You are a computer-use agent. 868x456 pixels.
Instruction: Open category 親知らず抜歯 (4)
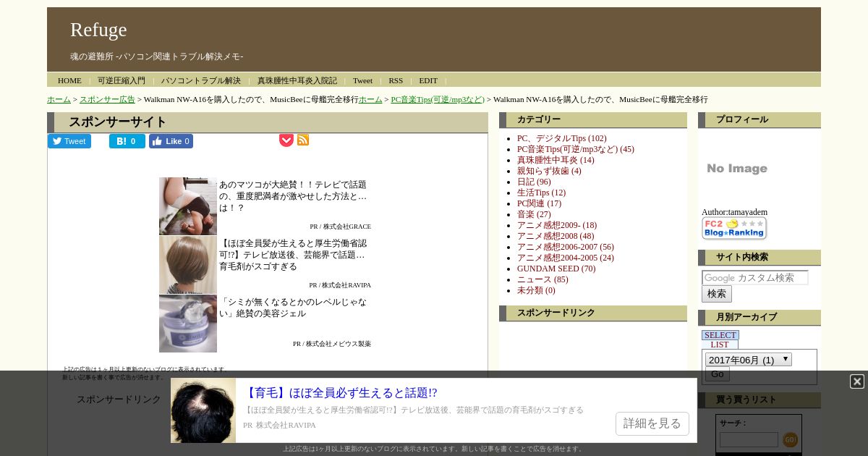point(549,171)
